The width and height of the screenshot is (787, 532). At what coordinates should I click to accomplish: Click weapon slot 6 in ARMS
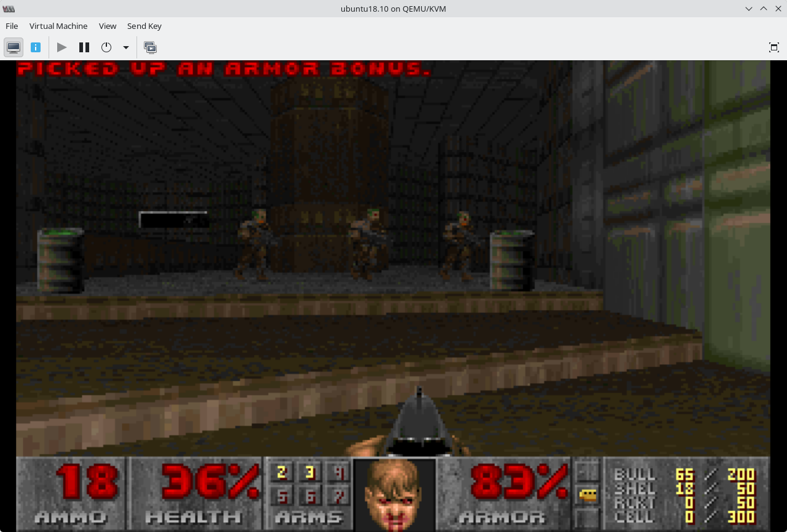[x=309, y=496]
